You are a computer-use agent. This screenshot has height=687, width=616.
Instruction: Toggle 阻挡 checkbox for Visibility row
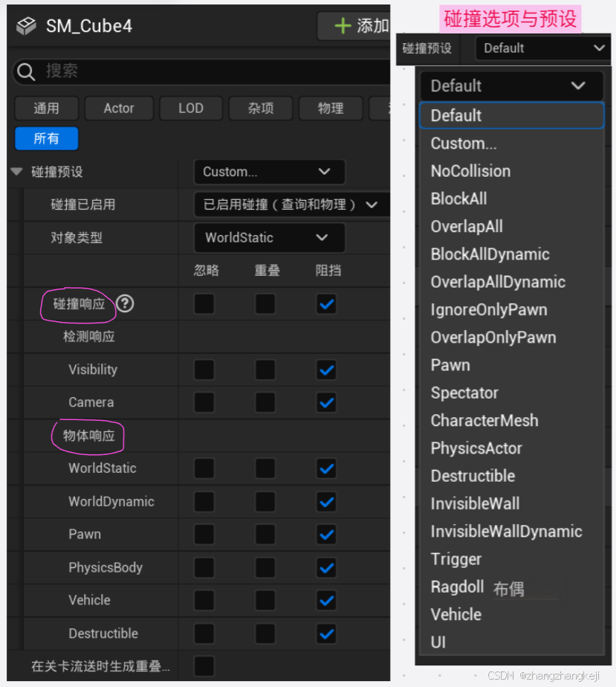tap(327, 370)
